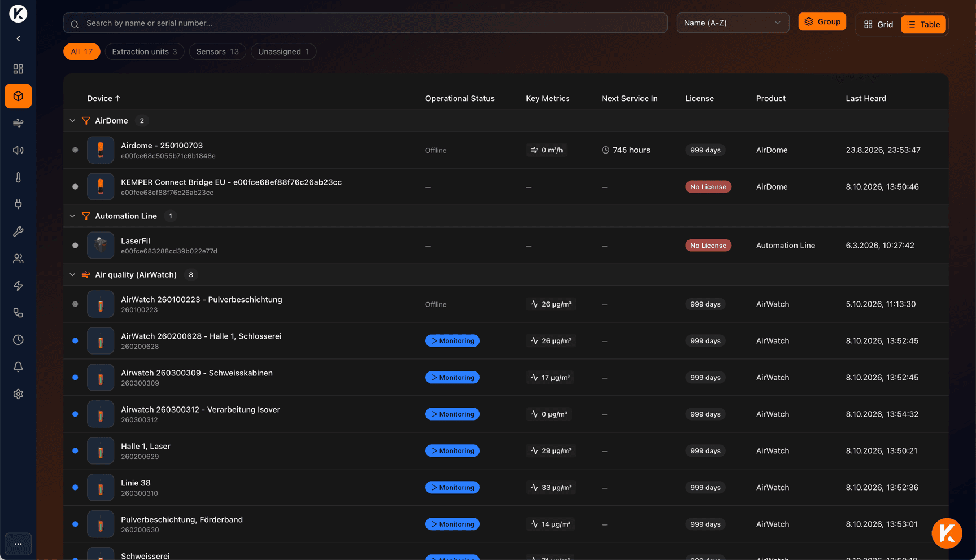
Task: Open the airflow wind icon in sidebar
Action: [x=18, y=123]
